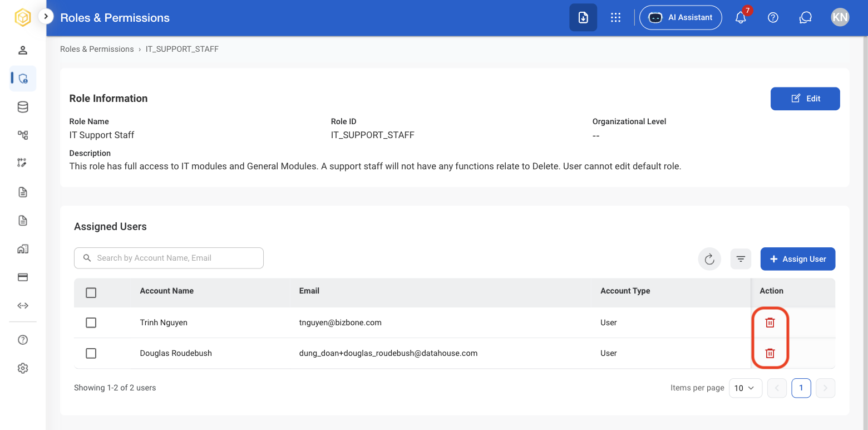Open the filter options for assigned users
Viewport: 868px width, 430px height.
(x=741, y=259)
